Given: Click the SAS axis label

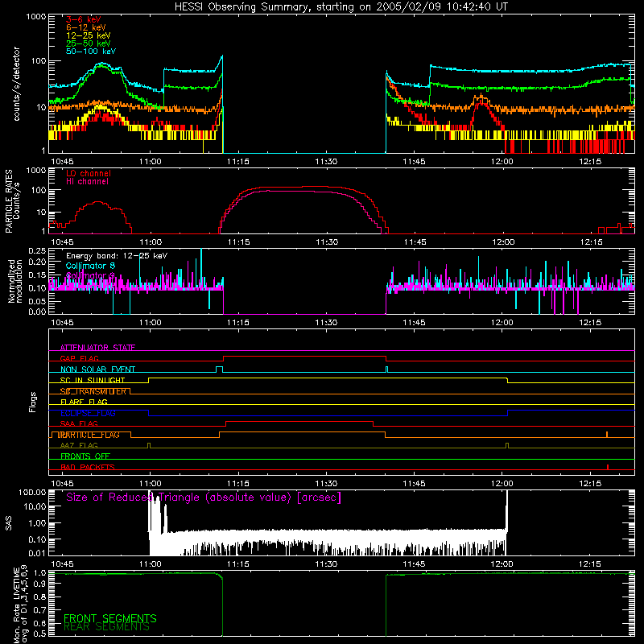Looking at the screenshot, I should click(9, 523).
